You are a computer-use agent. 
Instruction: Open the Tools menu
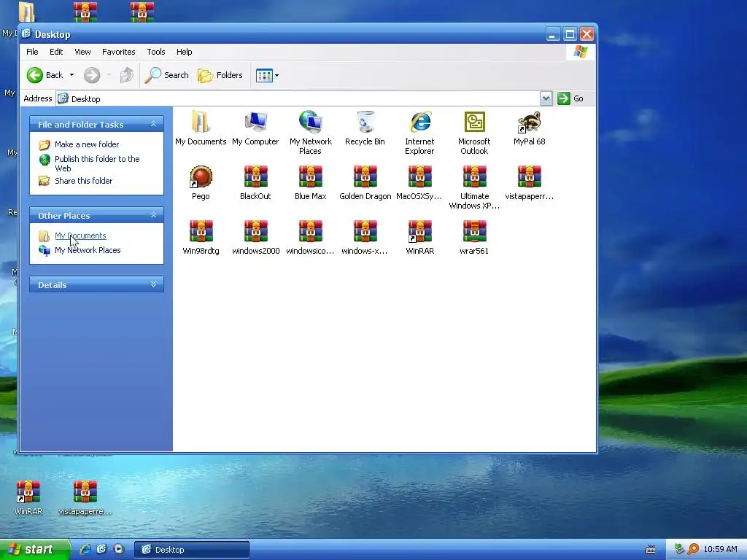pos(156,52)
